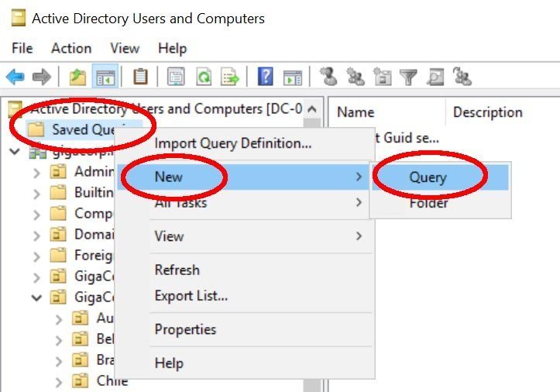Image resolution: width=560 pixels, height=392 pixels.
Task: Click the Create new organizational unit icon
Action: coord(382,76)
